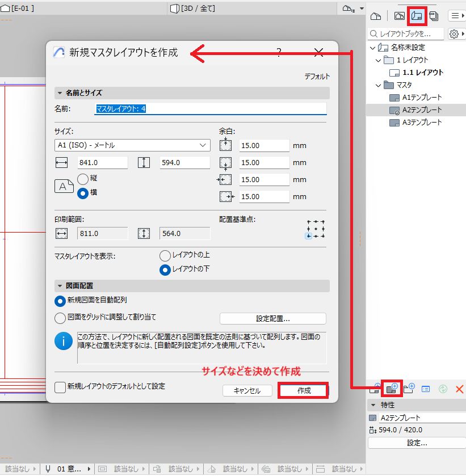This screenshot has height=476, width=466.
Task: Click the info icon in the dialog
Action: coord(64,341)
